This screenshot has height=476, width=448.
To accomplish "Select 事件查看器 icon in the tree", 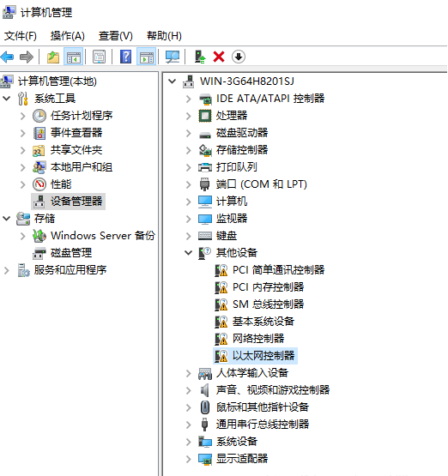I will (x=39, y=133).
